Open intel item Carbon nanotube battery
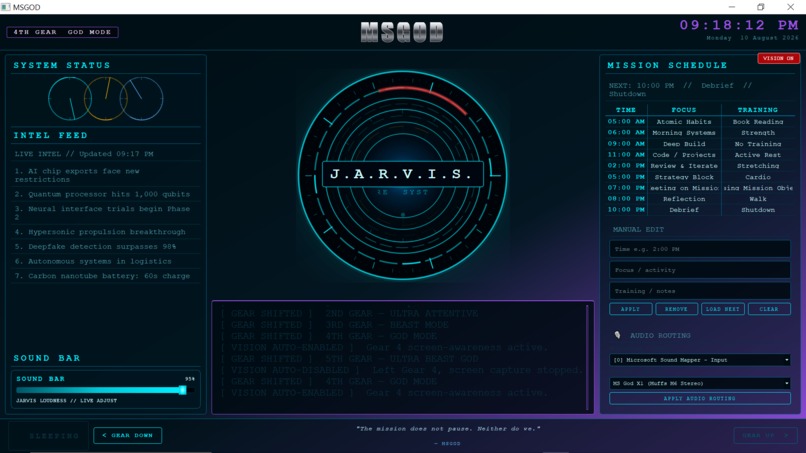Screen dimensions: 806x453 point(106,276)
